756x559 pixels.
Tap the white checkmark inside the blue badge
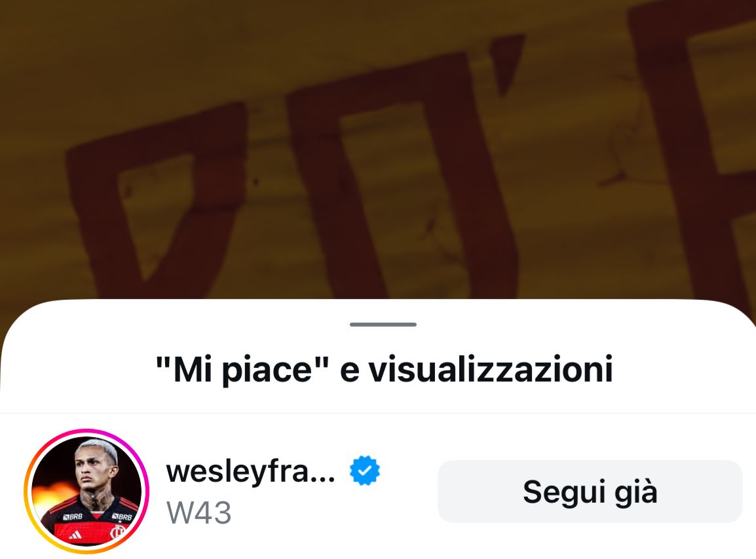click(365, 471)
